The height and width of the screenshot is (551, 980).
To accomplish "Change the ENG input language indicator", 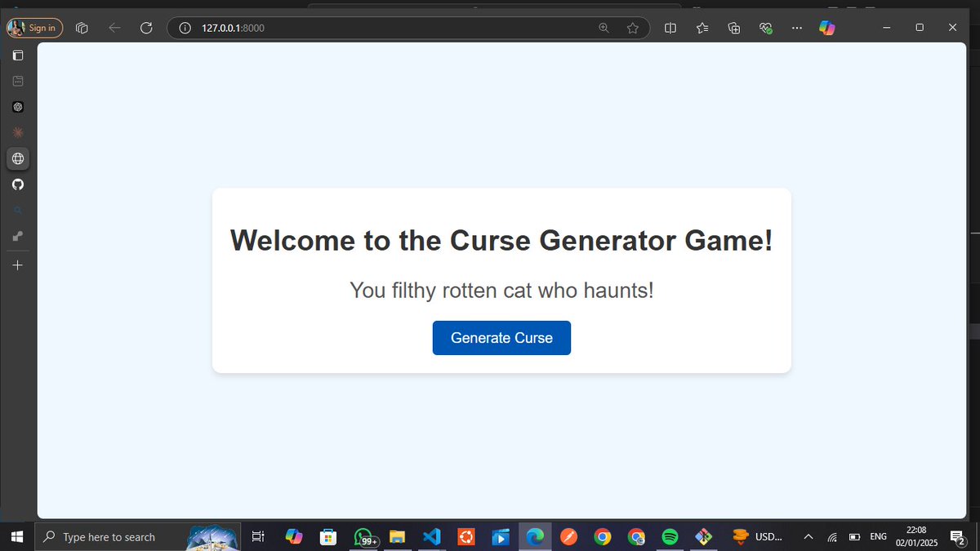I will pos(879,537).
